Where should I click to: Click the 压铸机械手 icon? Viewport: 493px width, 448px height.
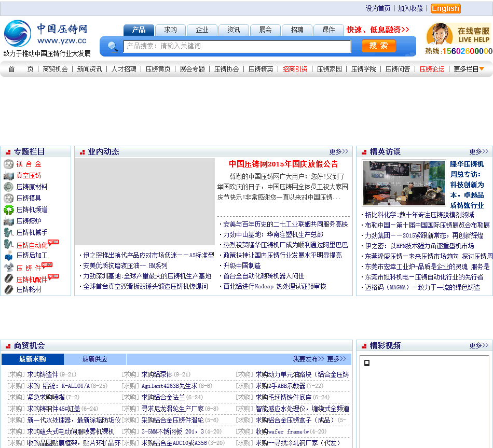tap(8, 232)
